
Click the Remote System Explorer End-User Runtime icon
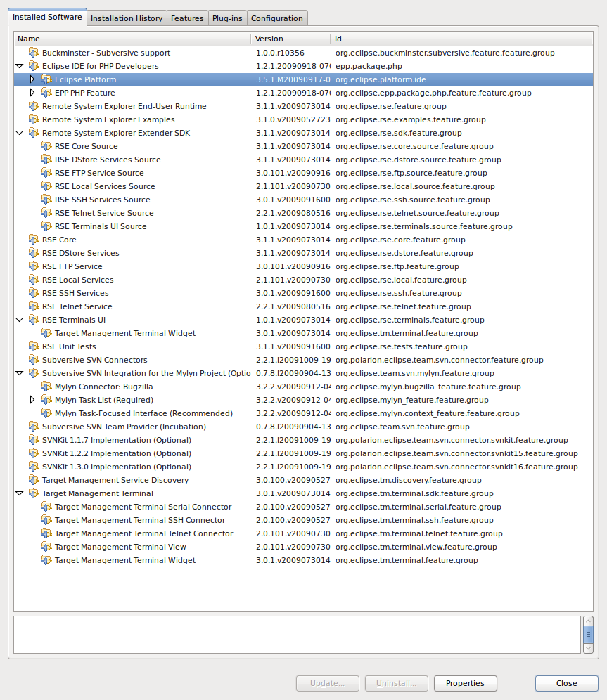34,106
